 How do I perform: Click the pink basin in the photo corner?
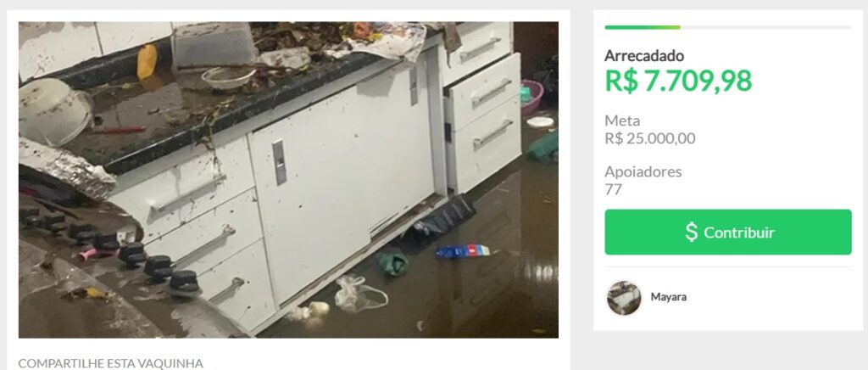click(x=531, y=97)
